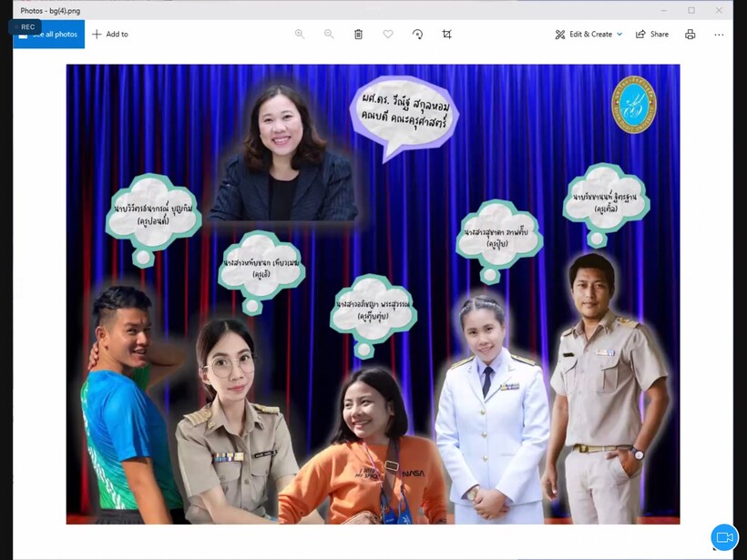Viewport: 747px width, 560px height.
Task: Maximize the Photos window
Action: click(x=691, y=10)
